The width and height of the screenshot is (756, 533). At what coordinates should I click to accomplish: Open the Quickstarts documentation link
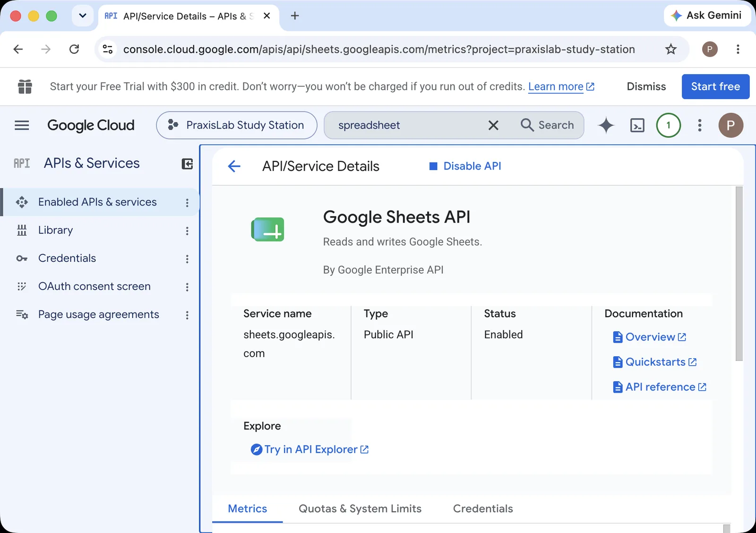click(x=655, y=362)
